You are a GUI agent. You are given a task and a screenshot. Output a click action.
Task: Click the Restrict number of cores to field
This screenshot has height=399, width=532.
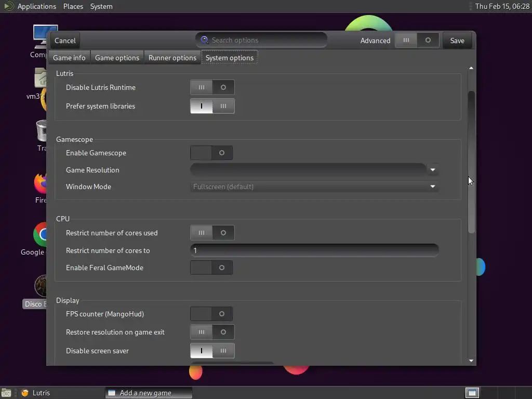click(314, 250)
